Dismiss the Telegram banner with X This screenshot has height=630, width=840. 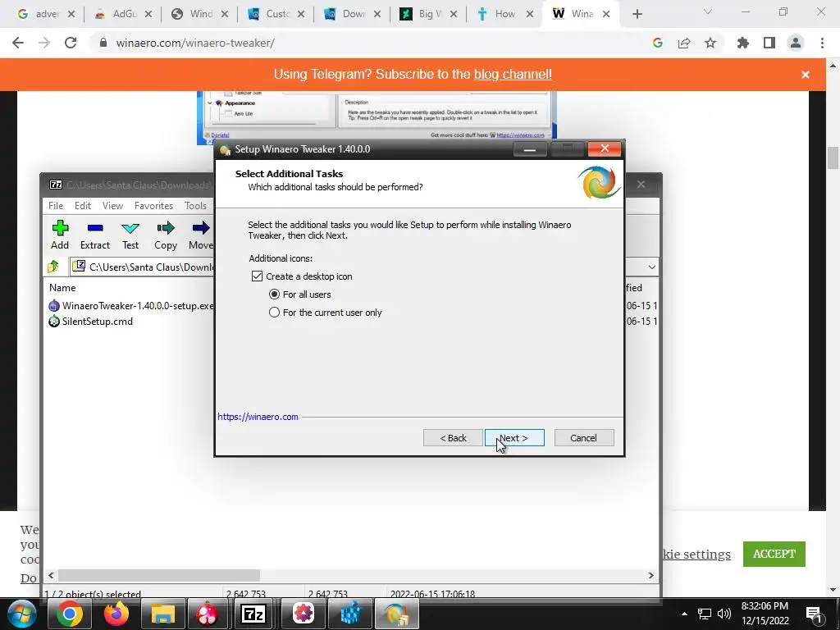pos(806,75)
